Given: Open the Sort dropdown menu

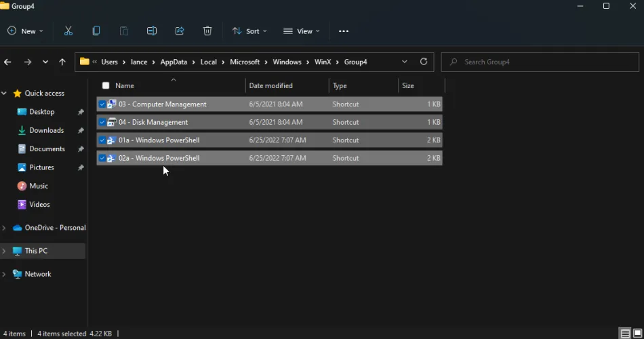Looking at the screenshot, I should click(x=249, y=31).
